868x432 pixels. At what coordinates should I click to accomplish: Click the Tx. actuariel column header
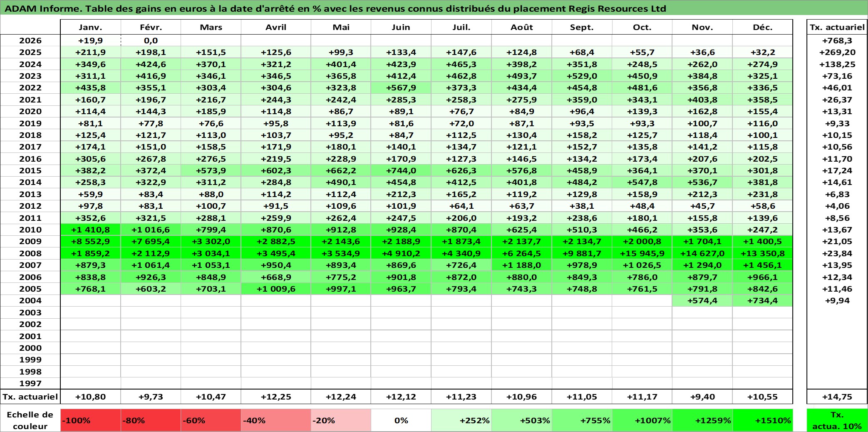[x=837, y=27]
